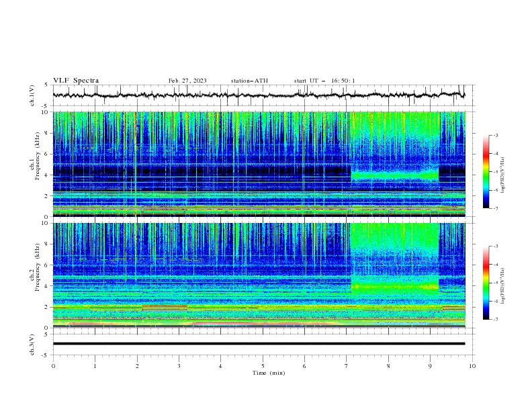Click the ch.1 voltage waveform trace

pyautogui.click(x=259, y=95)
